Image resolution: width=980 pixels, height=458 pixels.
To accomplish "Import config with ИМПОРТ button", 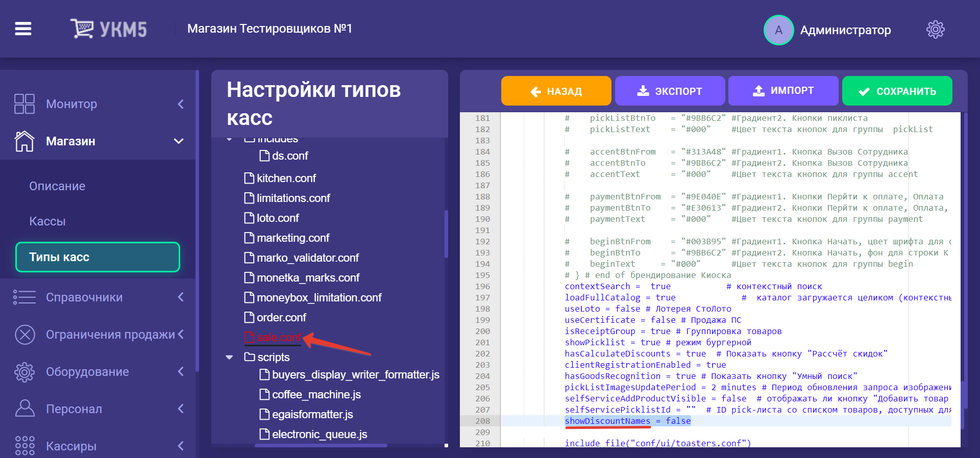I will point(783,91).
